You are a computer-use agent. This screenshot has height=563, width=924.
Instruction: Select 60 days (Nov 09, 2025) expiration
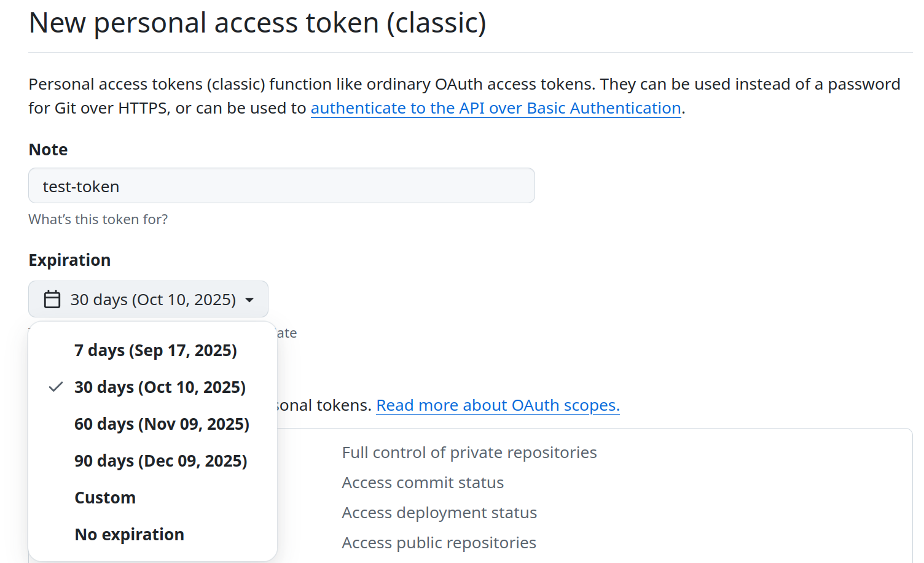click(155, 424)
